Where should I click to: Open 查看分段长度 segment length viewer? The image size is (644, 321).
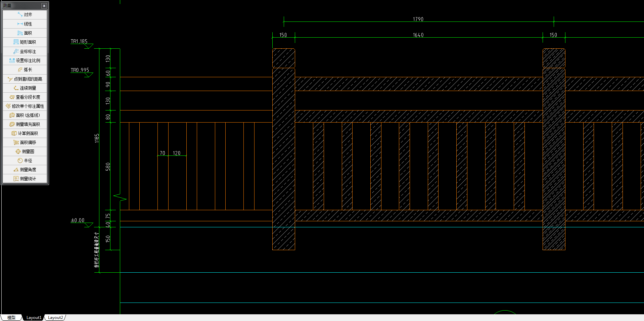pos(25,97)
